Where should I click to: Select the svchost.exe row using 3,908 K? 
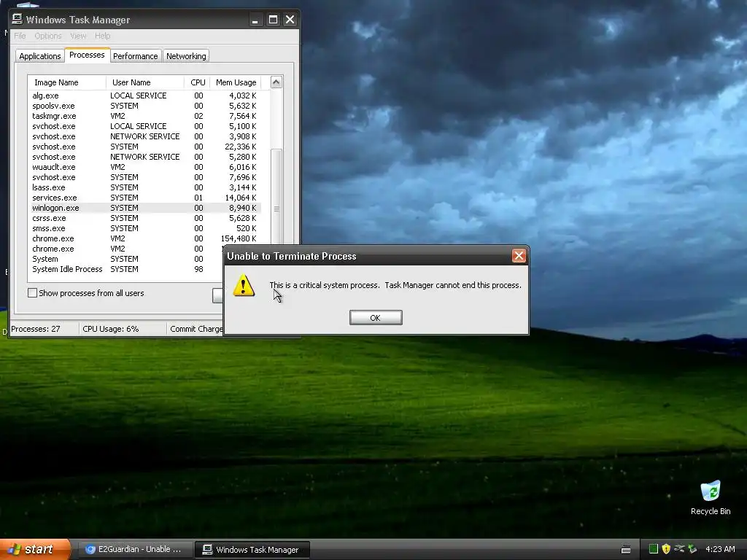pyautogui.click(x=145, y=136)
